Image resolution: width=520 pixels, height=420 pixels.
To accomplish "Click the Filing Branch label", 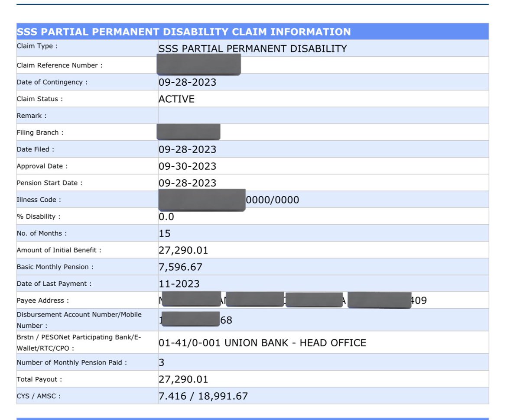I will (x=40, y=132).
